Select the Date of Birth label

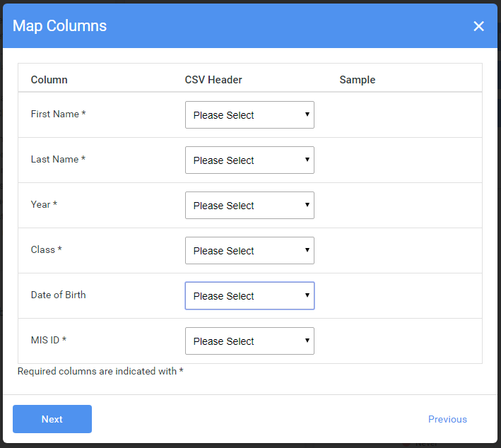click(x=58, y=295)
